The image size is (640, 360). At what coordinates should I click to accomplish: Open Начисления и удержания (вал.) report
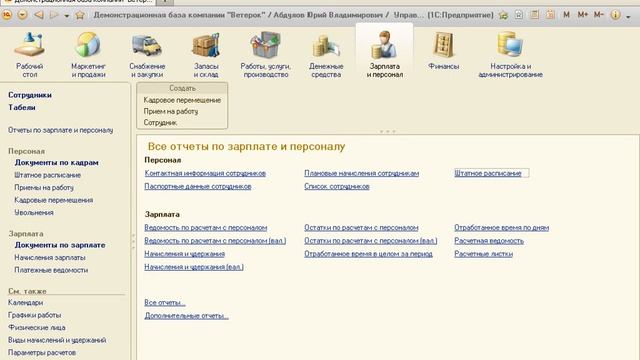[194, 267]
